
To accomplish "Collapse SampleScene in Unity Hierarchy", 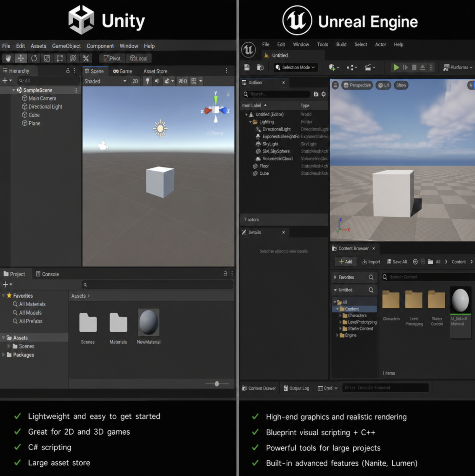I will [13, 90].
